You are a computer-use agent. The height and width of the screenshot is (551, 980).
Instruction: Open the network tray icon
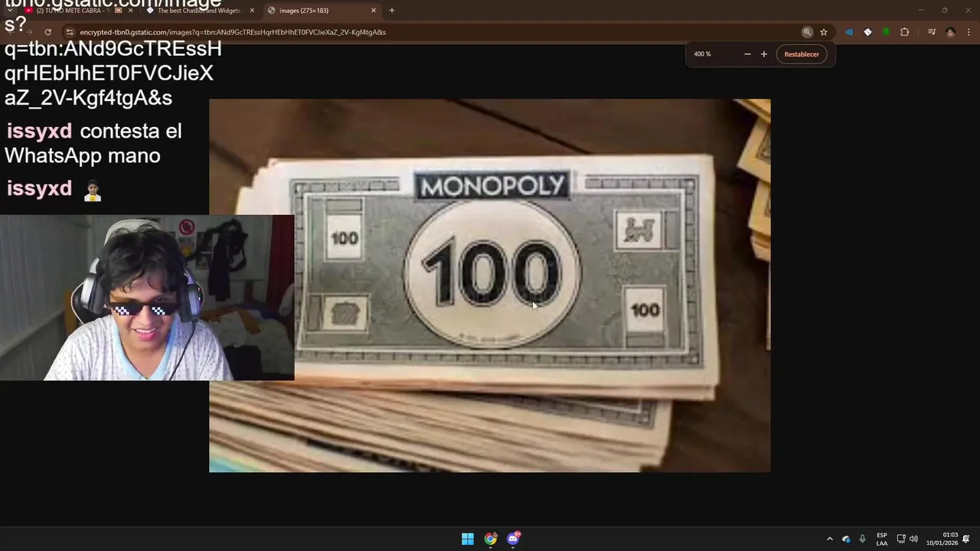(x=901, y=540)
